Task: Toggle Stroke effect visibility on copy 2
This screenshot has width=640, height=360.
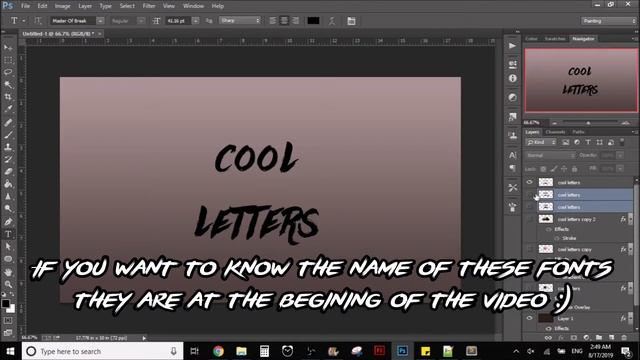Action: (x=557, y=238)
